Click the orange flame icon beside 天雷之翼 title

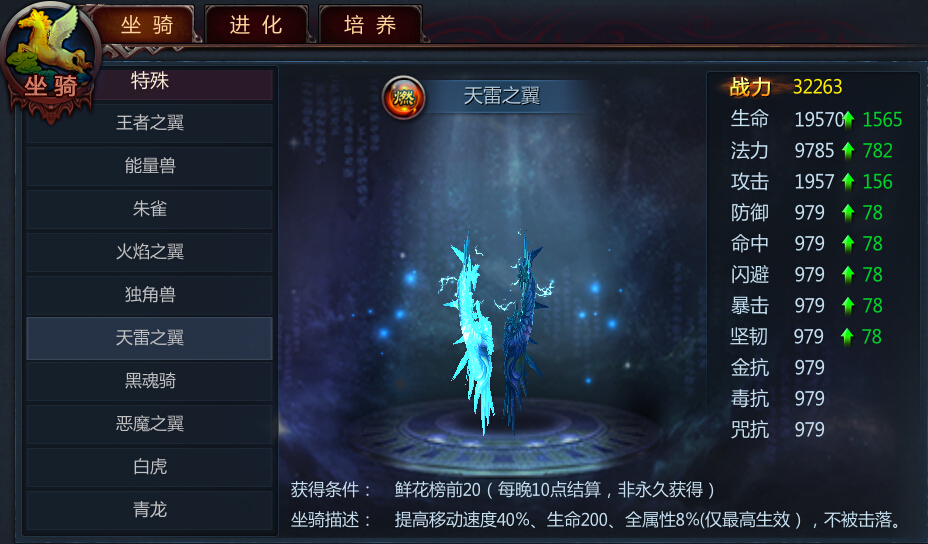tap(404, 98)
